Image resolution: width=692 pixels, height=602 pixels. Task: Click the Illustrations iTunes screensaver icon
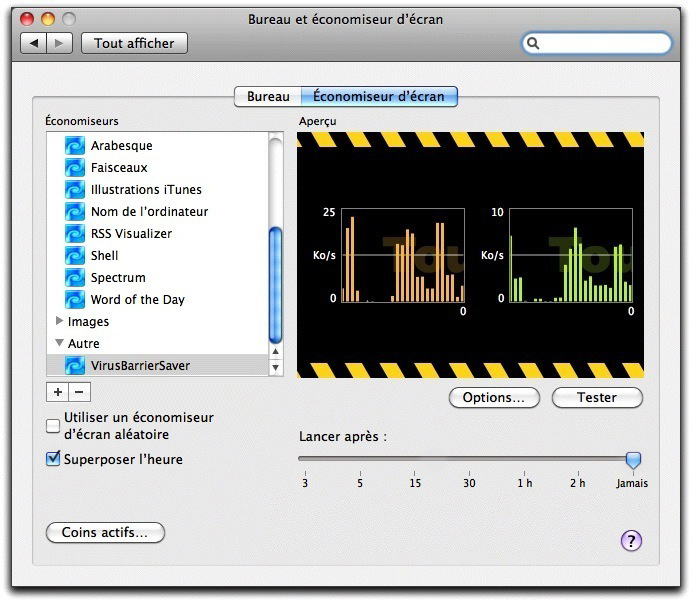pos(75,190)
